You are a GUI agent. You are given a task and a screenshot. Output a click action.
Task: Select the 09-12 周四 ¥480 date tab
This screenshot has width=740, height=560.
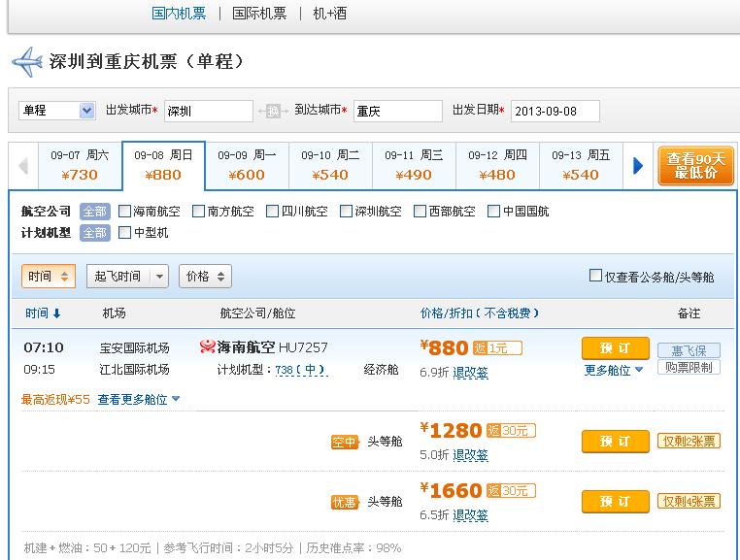[497, 166]
